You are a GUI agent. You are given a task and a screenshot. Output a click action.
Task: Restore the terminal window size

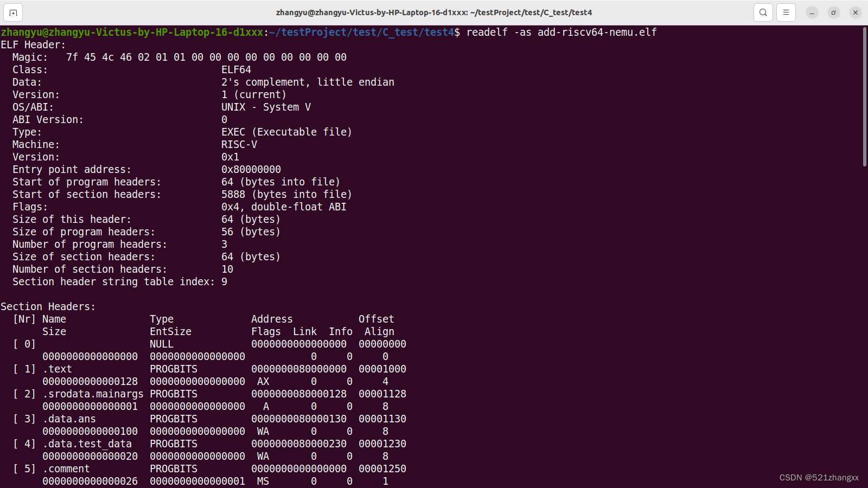tap(834, 12)
